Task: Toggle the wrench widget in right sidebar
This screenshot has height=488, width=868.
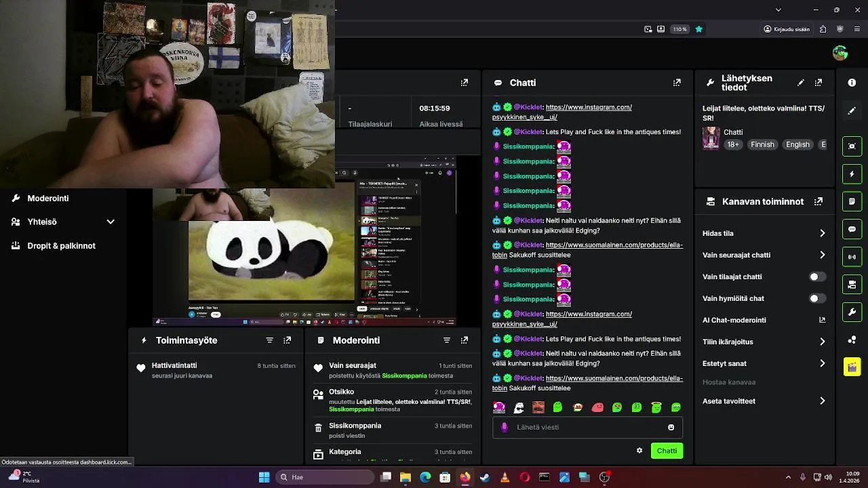Action: 852,312
